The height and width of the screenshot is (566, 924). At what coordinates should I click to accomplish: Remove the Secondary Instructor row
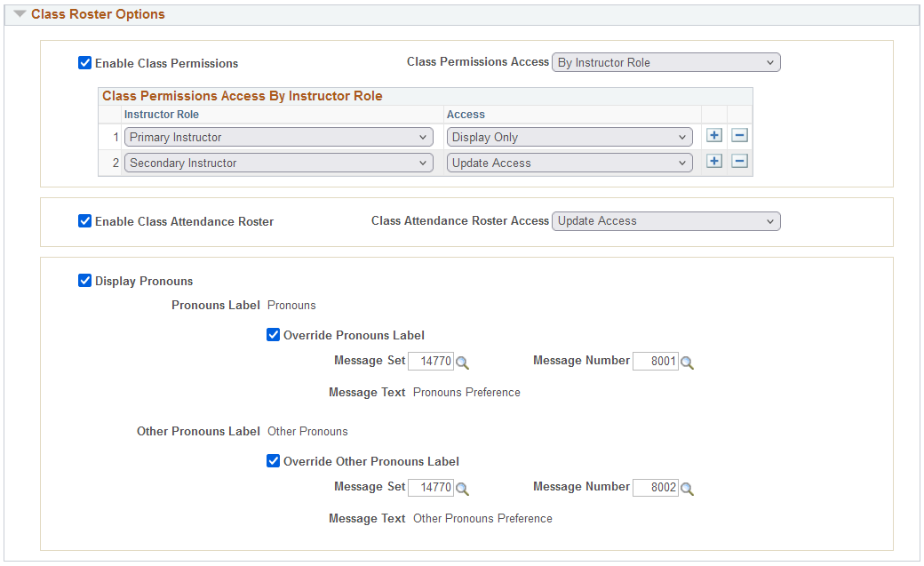tap(739, 161)
